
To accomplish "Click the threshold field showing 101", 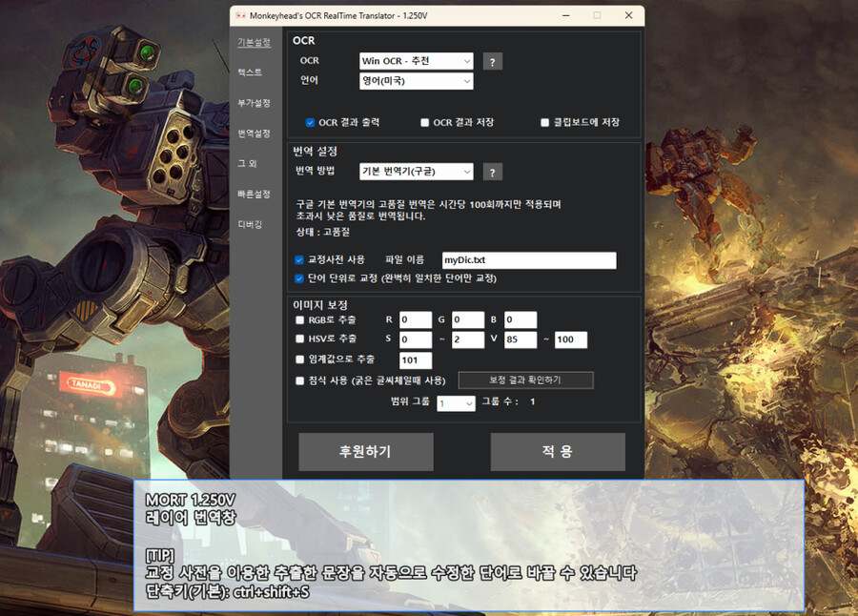I will pos(416,360).
